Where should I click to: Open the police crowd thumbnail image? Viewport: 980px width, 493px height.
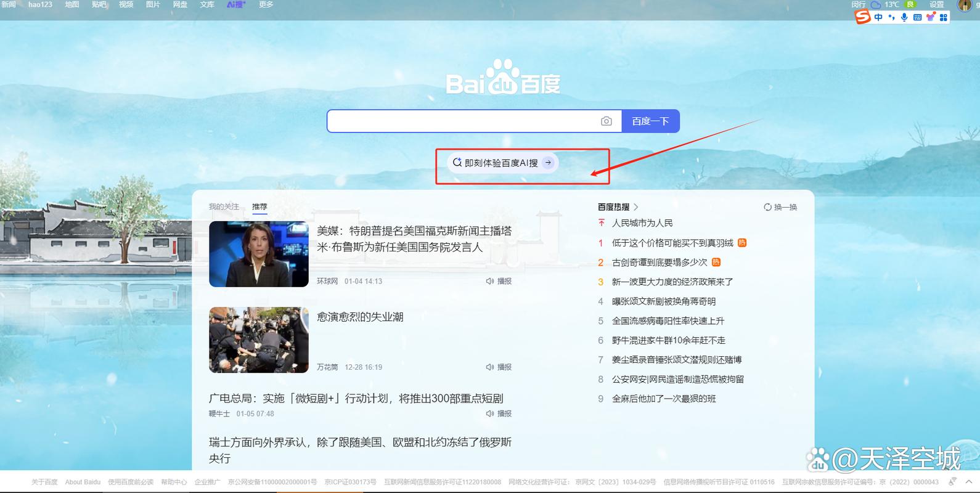[x=259, y=340]
